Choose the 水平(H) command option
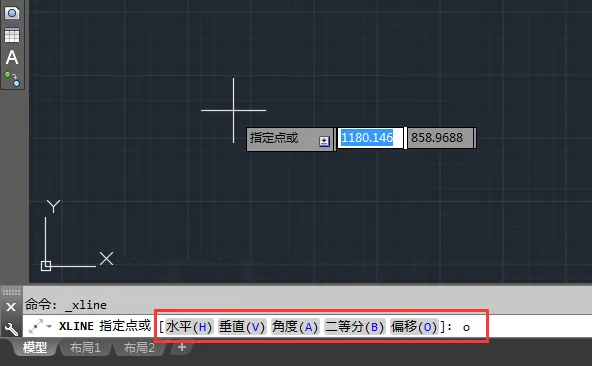This screenshot has width=592, height=366. pos(189,326)
